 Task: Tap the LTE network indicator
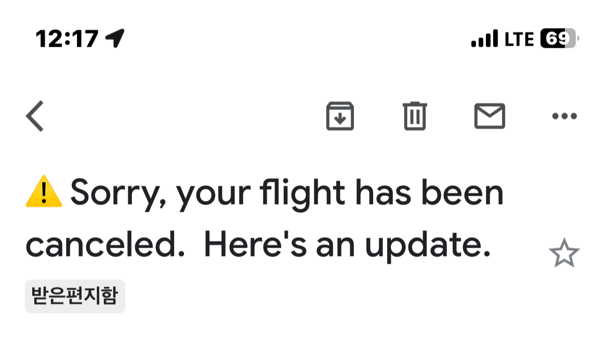[519, 39]
